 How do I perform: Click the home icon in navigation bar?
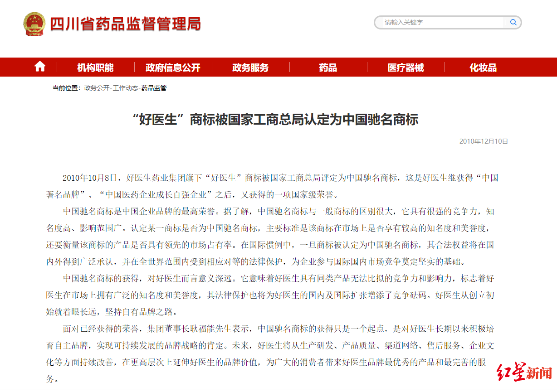click(x=40, y=67)
